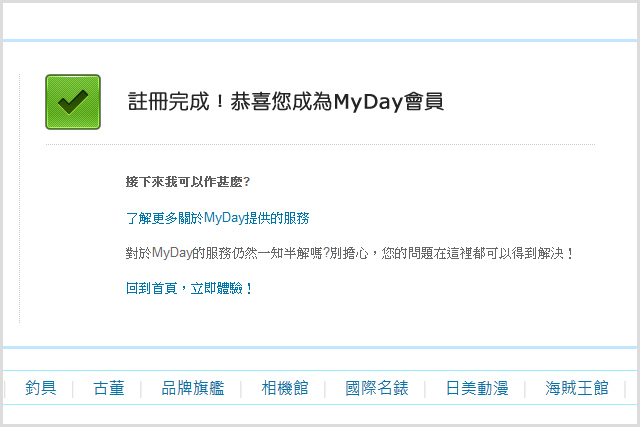Browse the 日美動漫 category
Image resolution: width=640 pixels, height=427 pixels.
[x=477, y=388]
